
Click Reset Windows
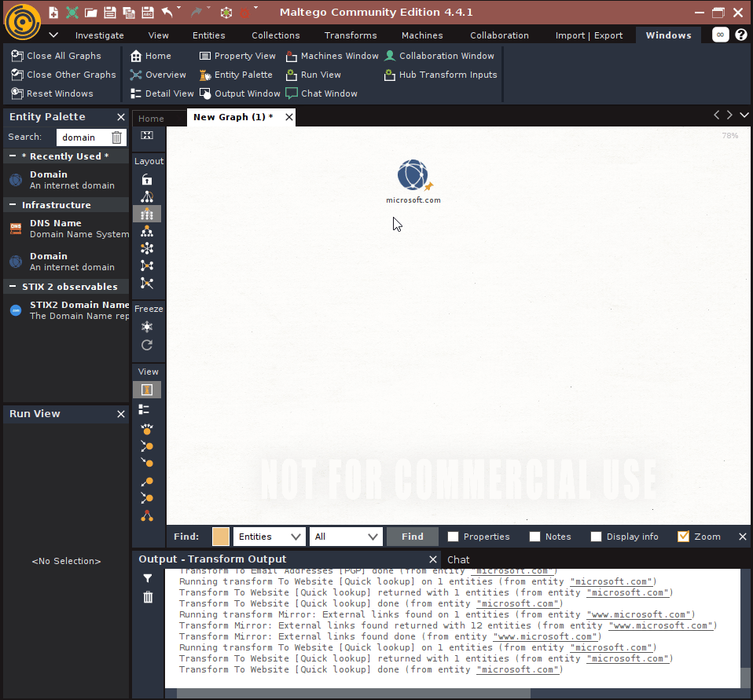[53, 93]
